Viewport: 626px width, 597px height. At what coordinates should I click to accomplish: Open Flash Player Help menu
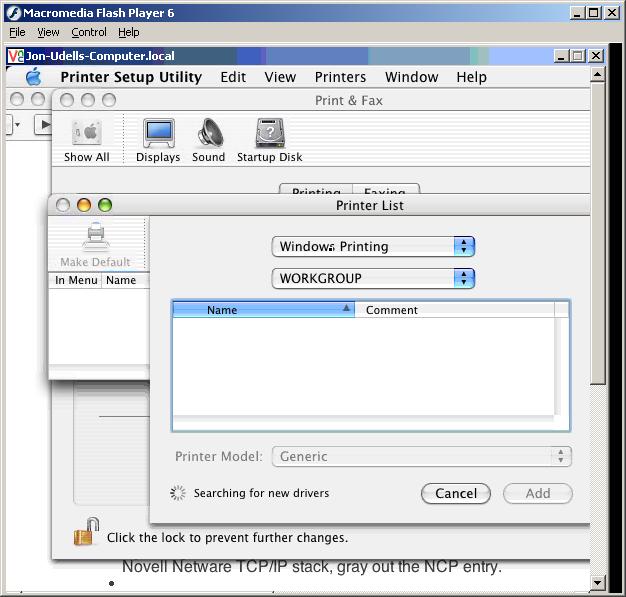tap(129, 32)
